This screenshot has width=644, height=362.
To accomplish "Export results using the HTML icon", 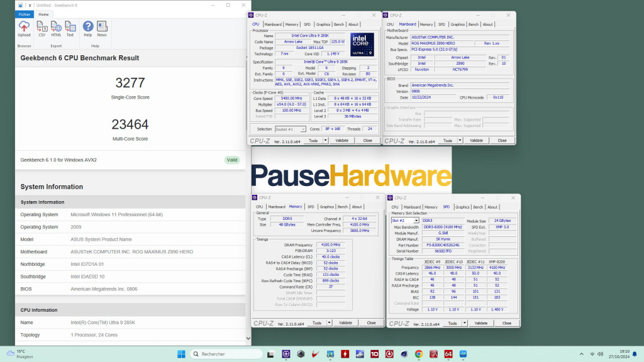I will (x=56, y=29).
